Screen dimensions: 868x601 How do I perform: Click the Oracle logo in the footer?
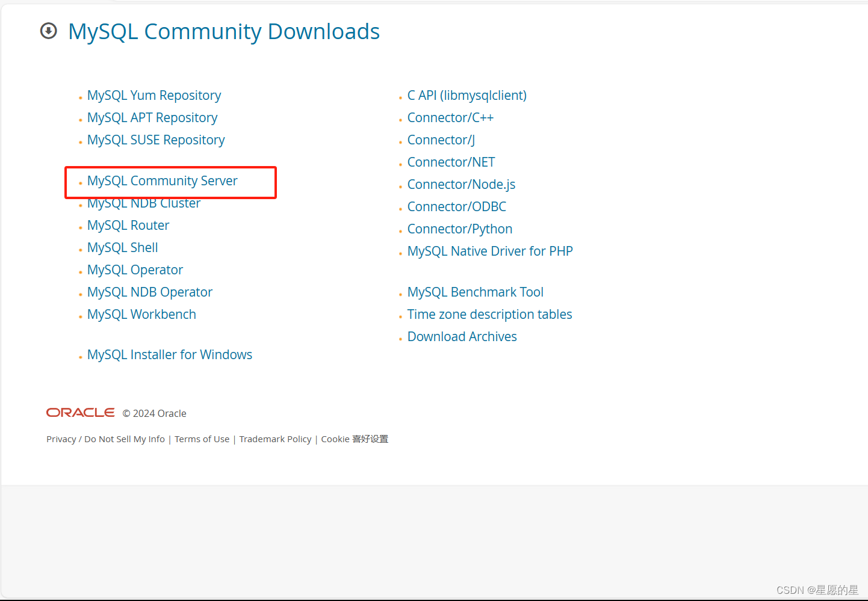click(79, 412)
